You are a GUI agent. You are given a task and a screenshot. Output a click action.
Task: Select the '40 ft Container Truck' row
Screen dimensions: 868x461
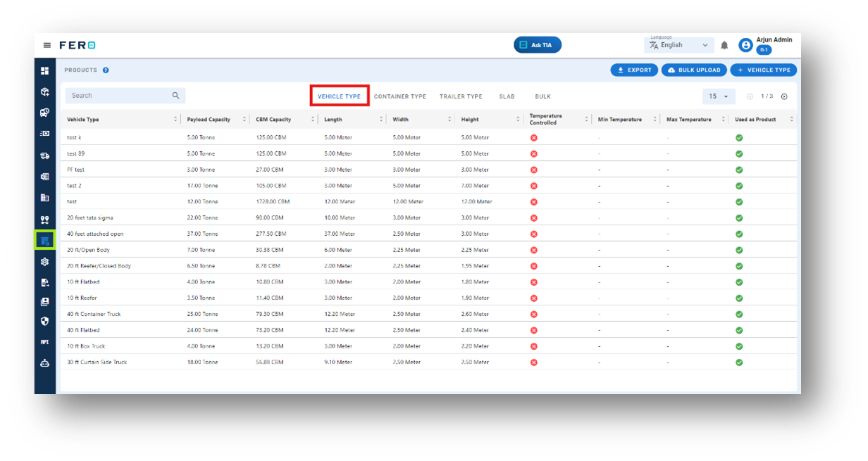pos(428,314)
